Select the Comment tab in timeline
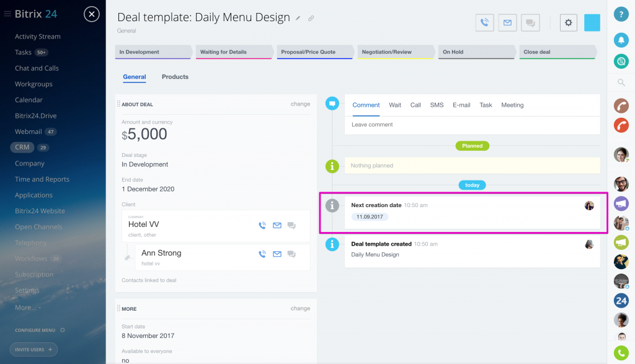The image size is (635, 364). click(x=366, y=105)
